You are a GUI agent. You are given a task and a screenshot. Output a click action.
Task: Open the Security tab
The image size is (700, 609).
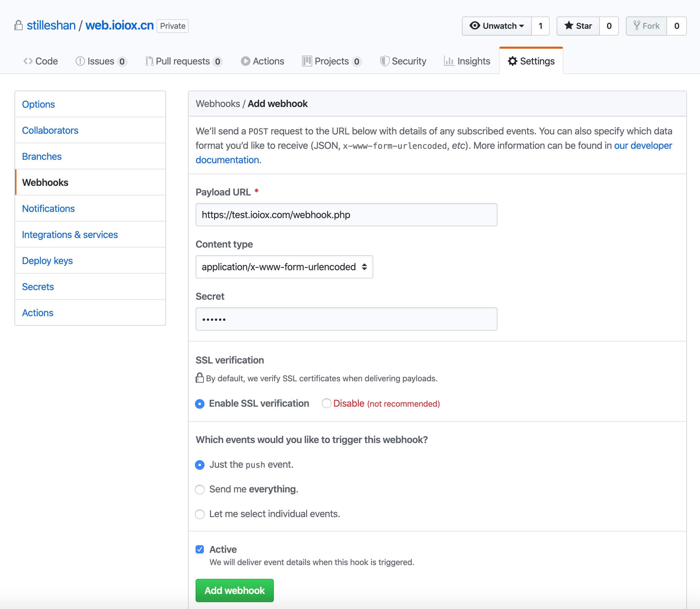pos(403,61)
